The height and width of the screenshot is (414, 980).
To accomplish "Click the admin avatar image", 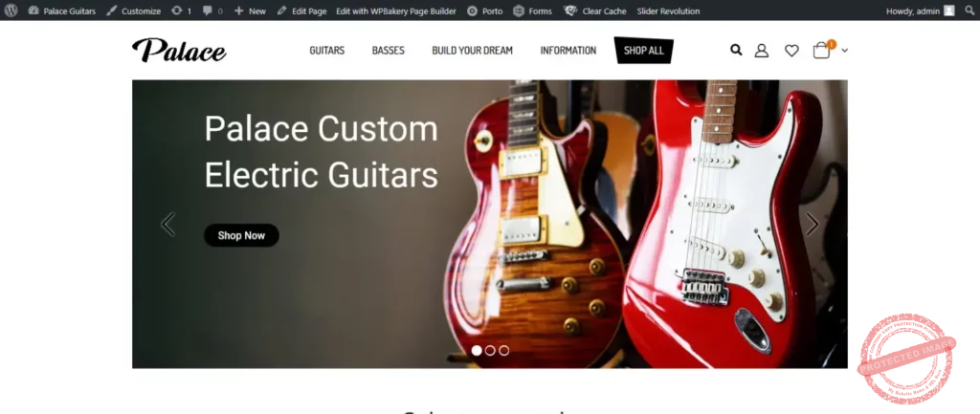I will tap(948, 11).
